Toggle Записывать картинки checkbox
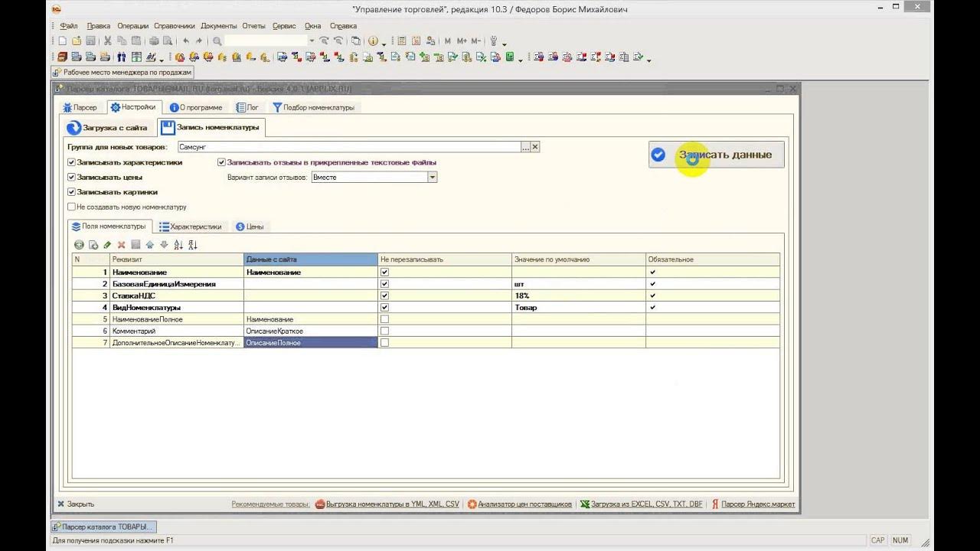Image resolution: width=980 pixels, height=551 pixels. (x=71, y=192)
